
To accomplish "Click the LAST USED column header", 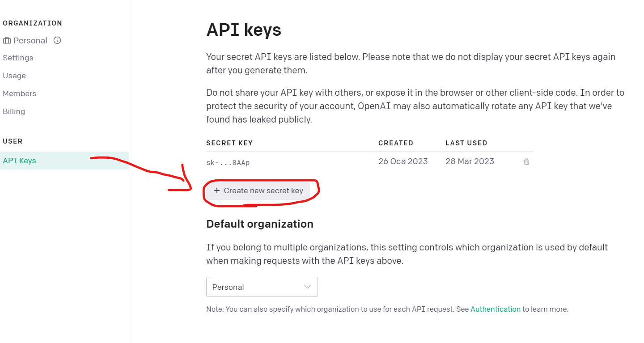I will point(466,143).
